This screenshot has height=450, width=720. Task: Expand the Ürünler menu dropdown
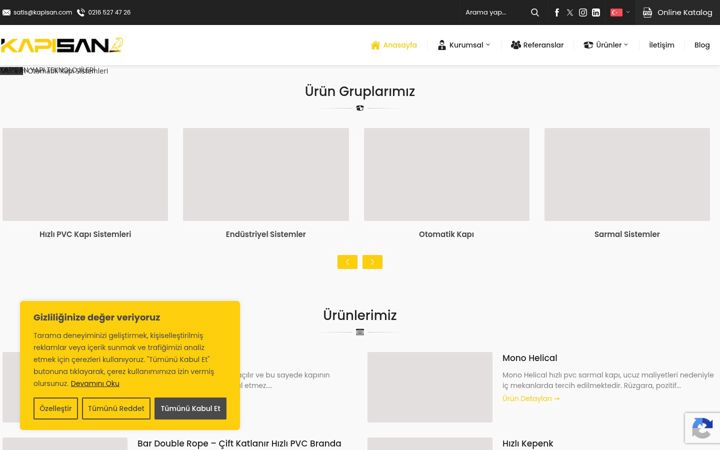tap(605, 45)
